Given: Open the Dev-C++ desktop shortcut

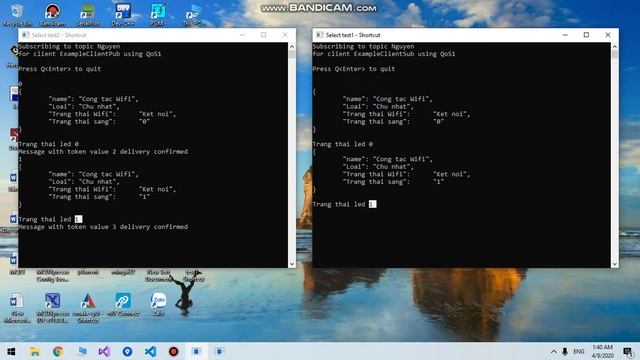Looking at the screenshot, I should pos(122,15).
